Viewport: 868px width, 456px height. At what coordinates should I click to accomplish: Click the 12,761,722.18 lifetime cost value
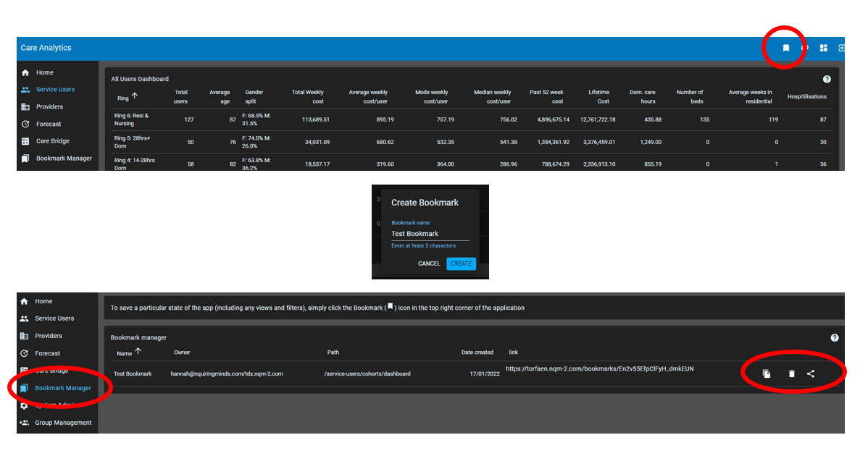pos(598,119)
